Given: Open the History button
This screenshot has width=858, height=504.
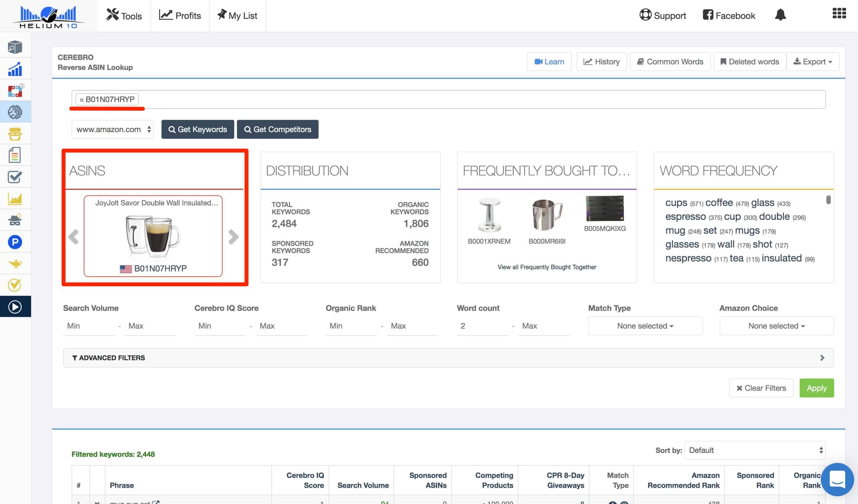Looking at the screenshot, I should (601, 61).
